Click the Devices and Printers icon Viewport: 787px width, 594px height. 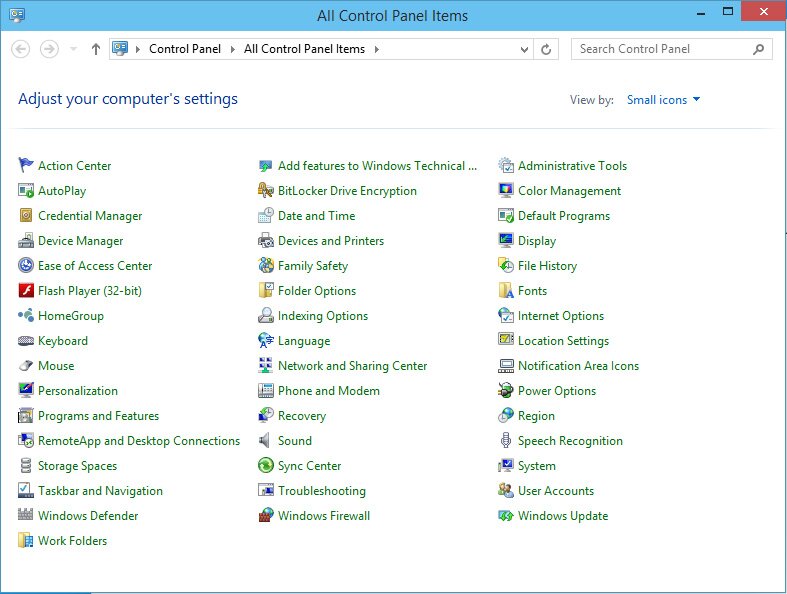[x=266, y=241]
